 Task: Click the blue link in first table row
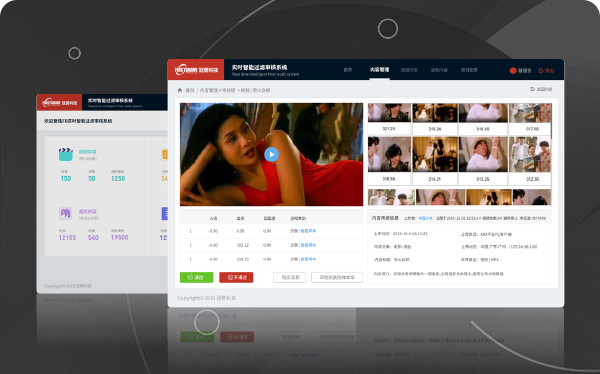click(x=308, y=231)
